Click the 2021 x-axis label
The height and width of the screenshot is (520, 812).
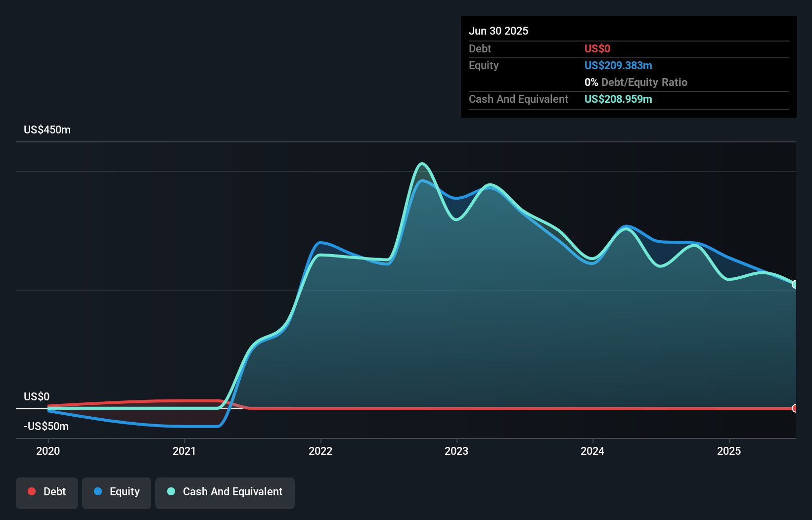pyautogui.click(x=184, y=451)
